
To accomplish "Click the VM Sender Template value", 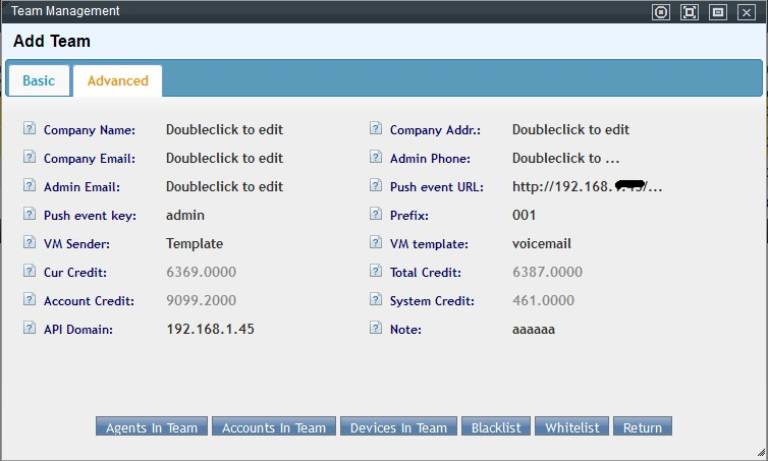I will (x=194, y=244).
